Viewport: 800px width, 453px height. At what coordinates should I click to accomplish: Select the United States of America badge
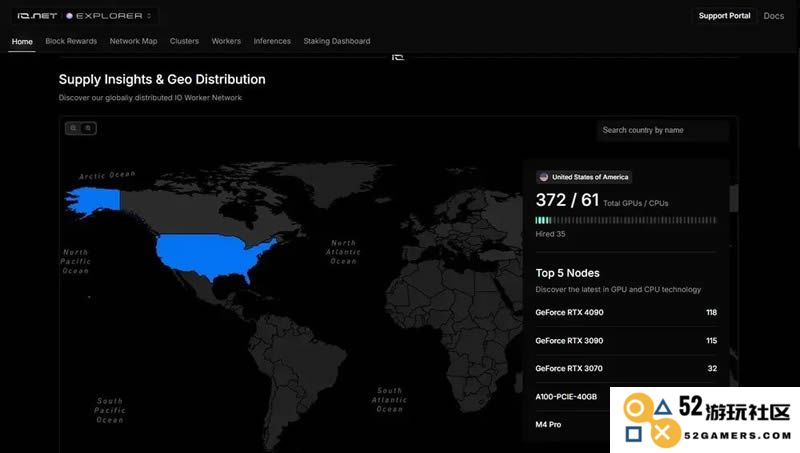(584, 177)
